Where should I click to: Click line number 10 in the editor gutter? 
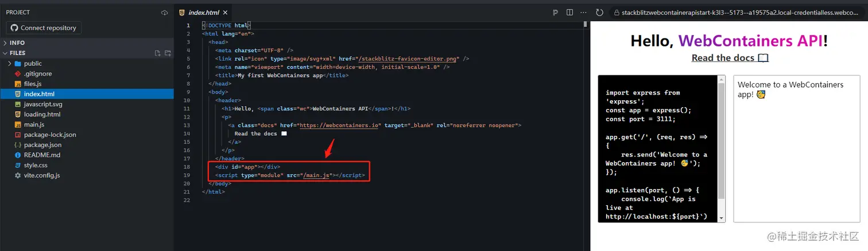[x=187, y=100]
